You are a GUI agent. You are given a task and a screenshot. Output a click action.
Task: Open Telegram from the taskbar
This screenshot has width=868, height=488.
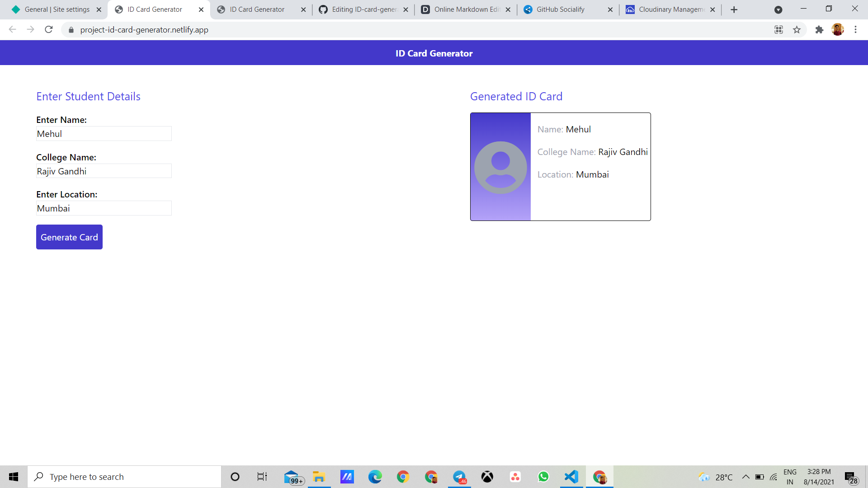coord(460,476)
